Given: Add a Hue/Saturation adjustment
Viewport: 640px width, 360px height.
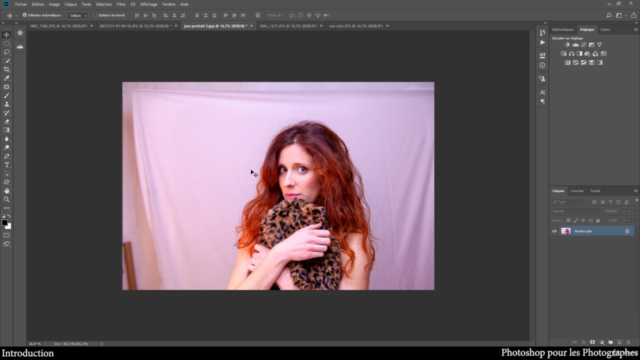Looking at the screenshot, I should pyautogui.click(x=564, y=54).
